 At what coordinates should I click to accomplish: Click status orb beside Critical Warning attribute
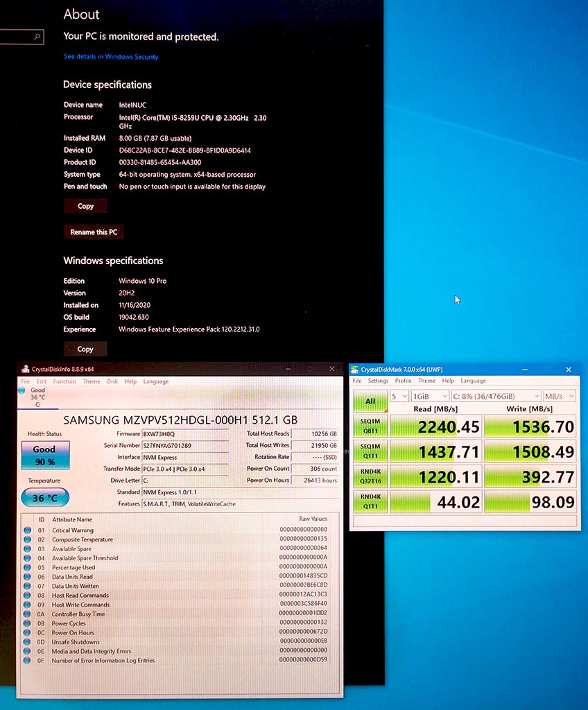[x=28, y=530]
